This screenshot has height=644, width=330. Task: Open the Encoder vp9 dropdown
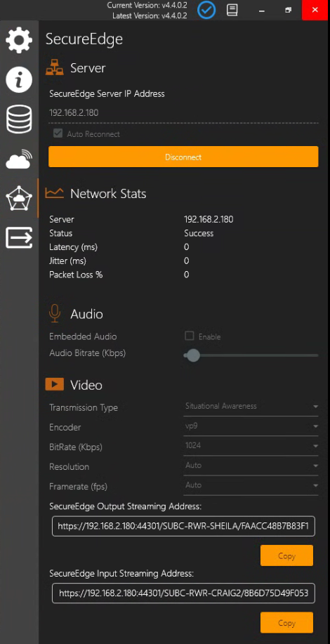point(251,426)
